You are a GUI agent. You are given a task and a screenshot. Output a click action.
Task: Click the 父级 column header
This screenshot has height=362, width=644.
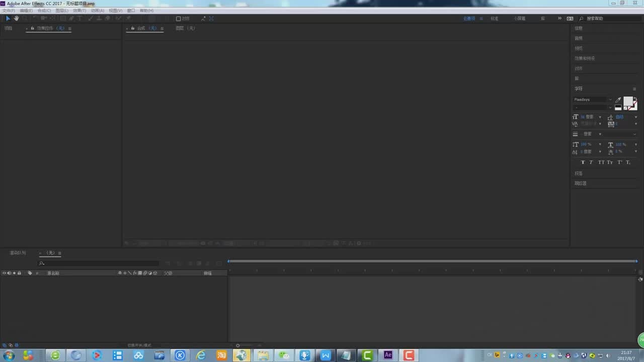coord(168,273)
